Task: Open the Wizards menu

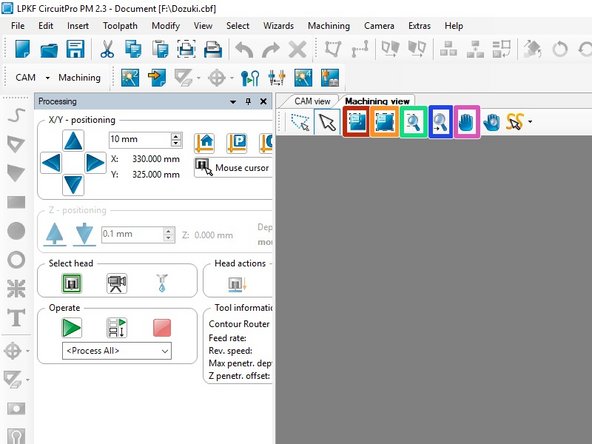Action: click(x=279, y=26)
